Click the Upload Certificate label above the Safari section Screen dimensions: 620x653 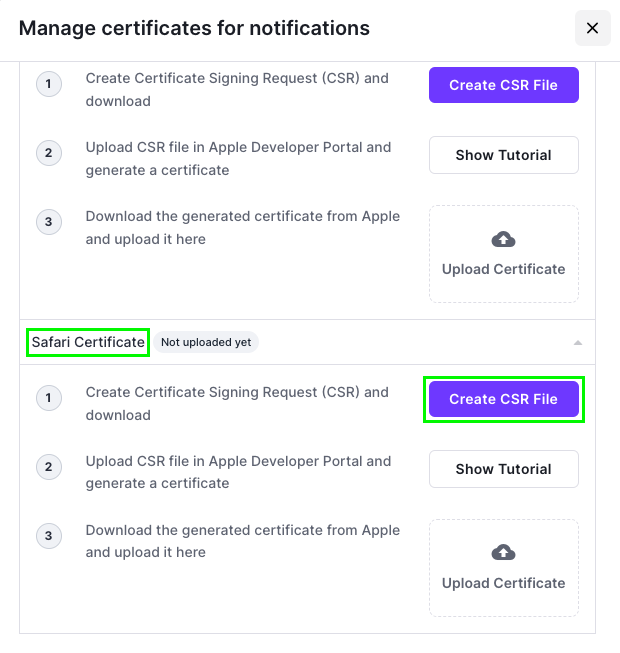tap(503, 269)
